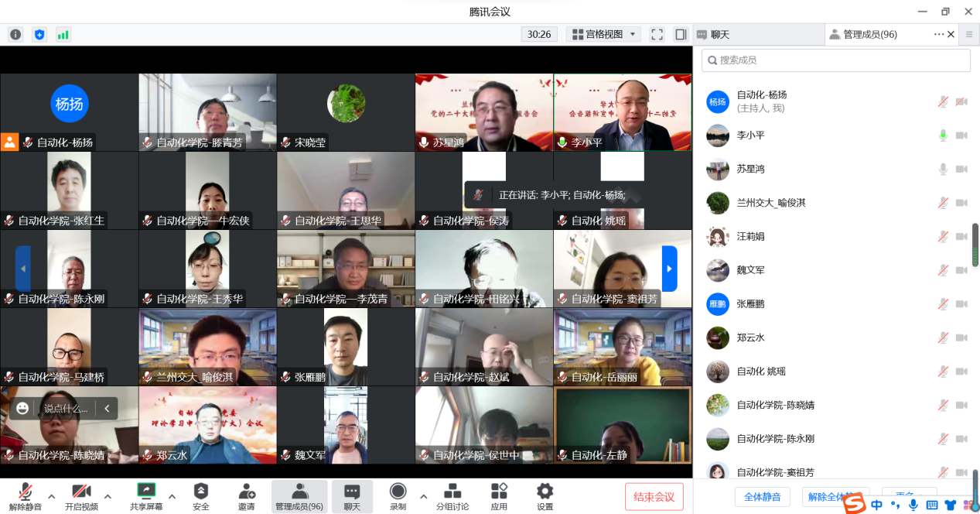Open Breakout Rooms (分组讨论)

[x=452, y=492]
